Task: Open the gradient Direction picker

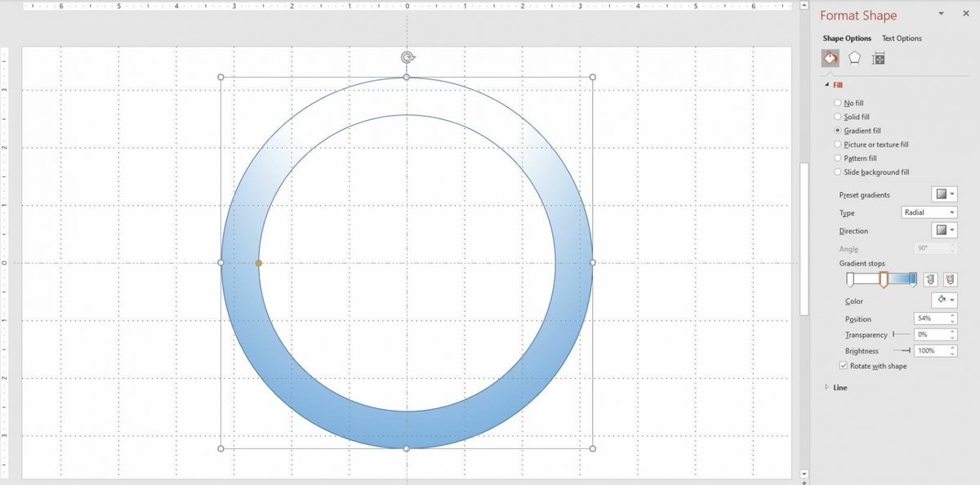Action: (x=945, y=230)
